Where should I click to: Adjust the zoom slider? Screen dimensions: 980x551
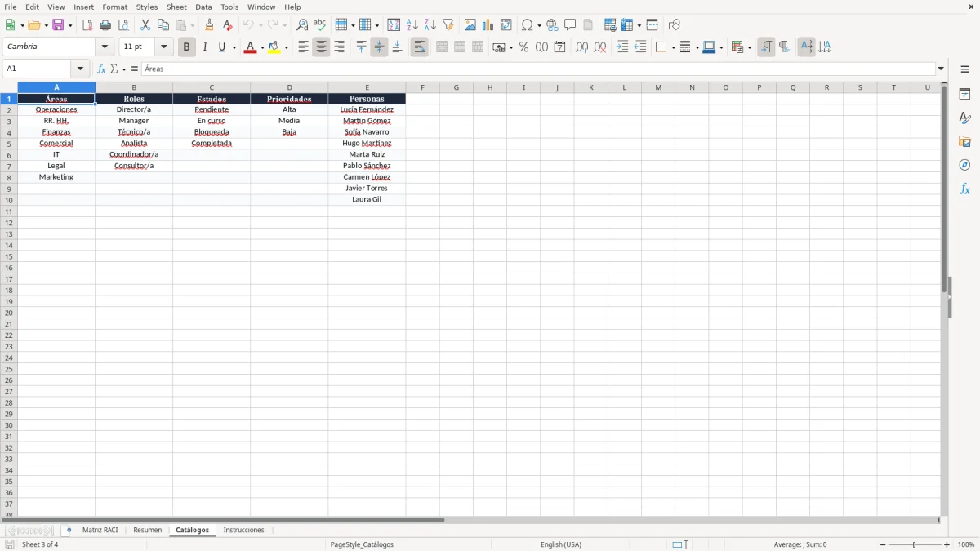point(915,544)
